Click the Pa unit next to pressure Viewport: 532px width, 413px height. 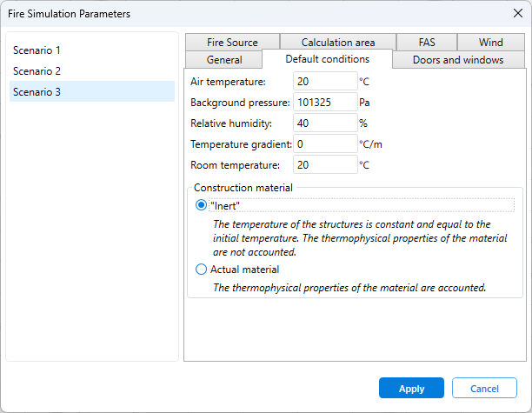[x=364, y=103]
